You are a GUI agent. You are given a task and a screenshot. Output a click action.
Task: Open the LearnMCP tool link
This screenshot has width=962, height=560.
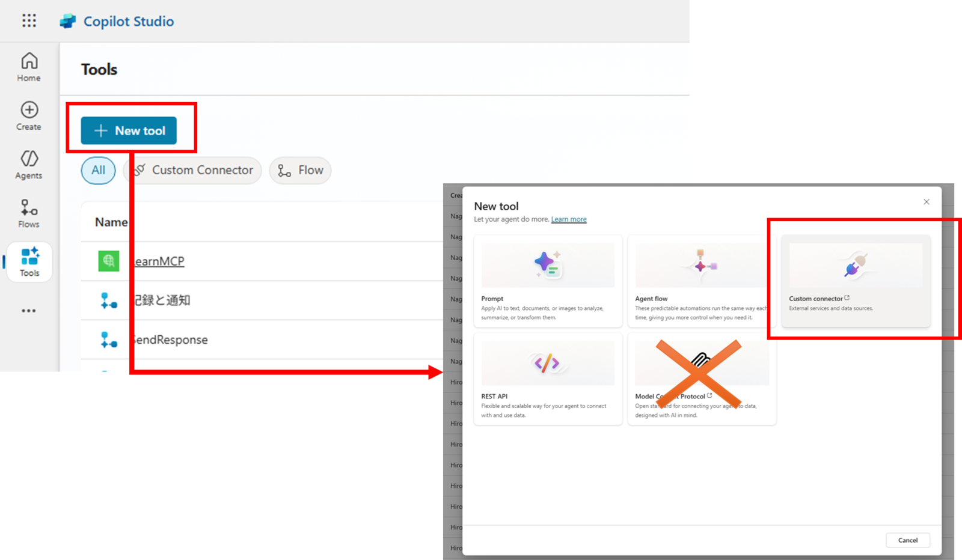coord(158,261)
